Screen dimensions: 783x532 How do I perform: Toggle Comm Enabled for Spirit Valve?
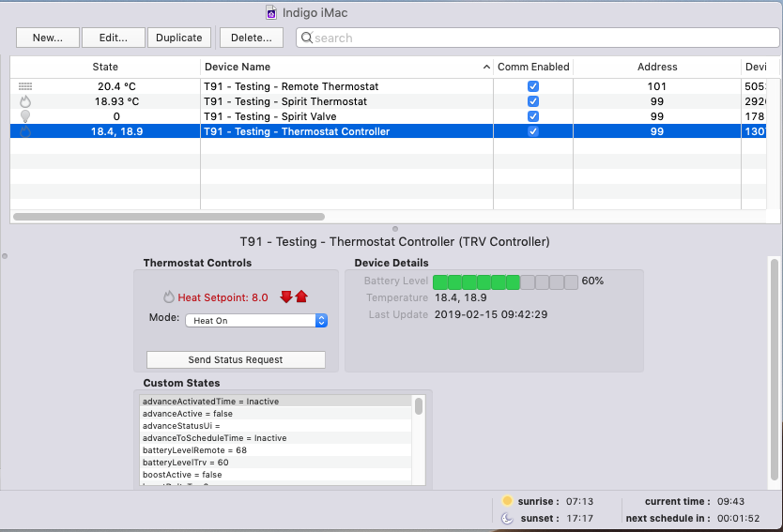(533, 116)
